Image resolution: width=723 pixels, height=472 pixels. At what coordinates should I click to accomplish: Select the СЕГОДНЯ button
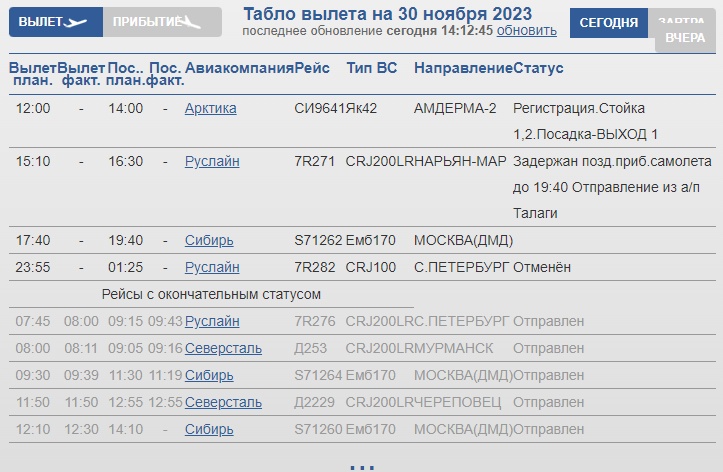609,23
